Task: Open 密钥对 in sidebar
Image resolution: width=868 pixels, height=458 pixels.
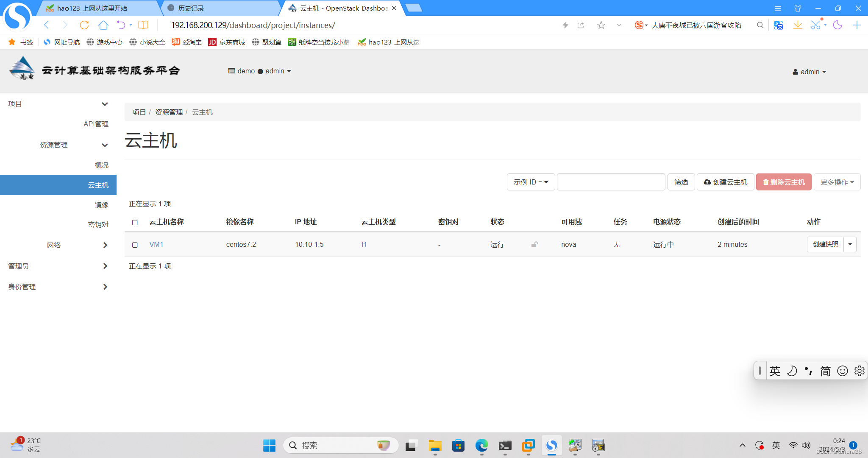Action: (x=98, y=224)
